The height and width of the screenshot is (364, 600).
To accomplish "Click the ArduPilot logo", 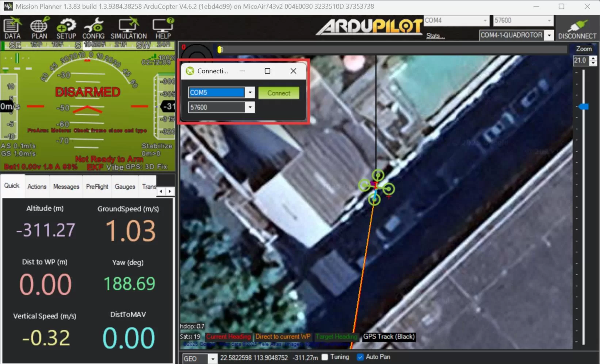I will [x=369, y=27].
